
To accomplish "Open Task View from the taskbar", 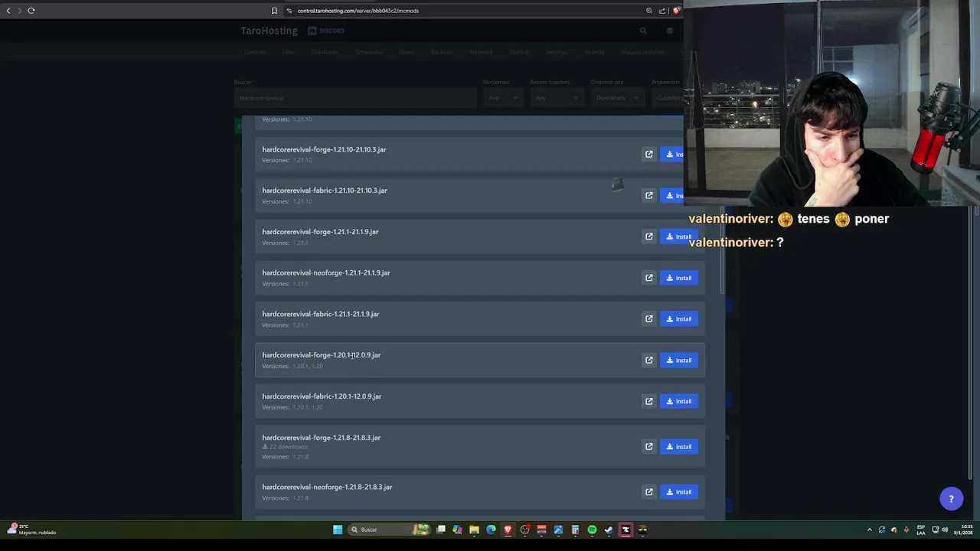I will [x=441, y=530].
